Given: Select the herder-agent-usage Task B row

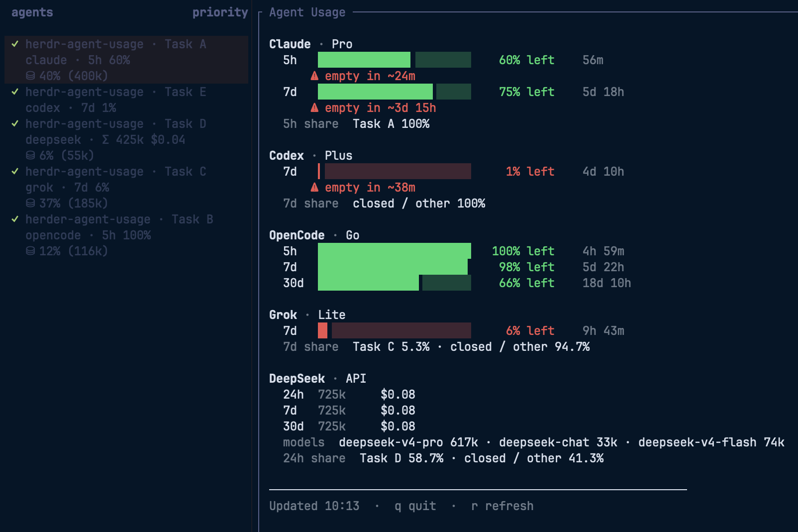Looking at the screenshot, I should [126, 235].
